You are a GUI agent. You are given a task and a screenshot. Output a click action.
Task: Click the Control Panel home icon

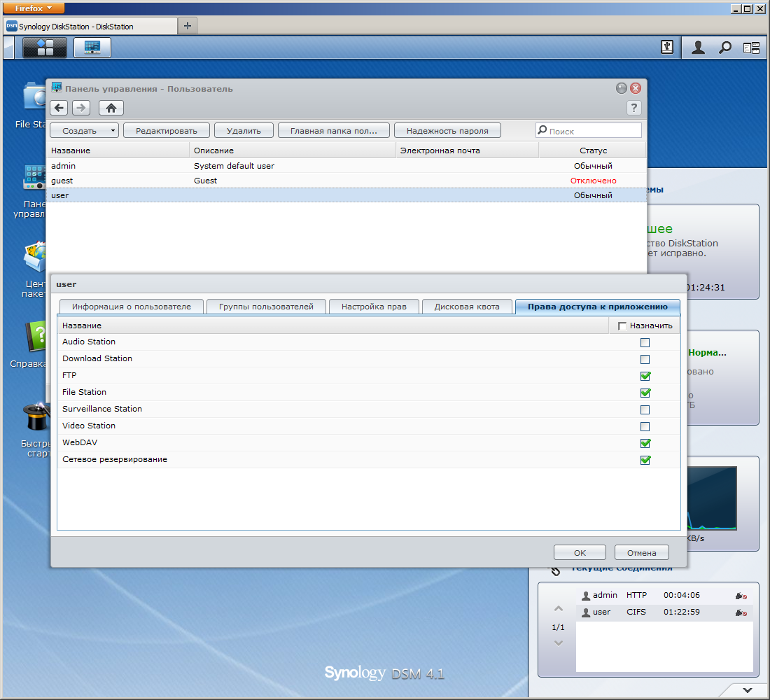click(x=111, y=108)
